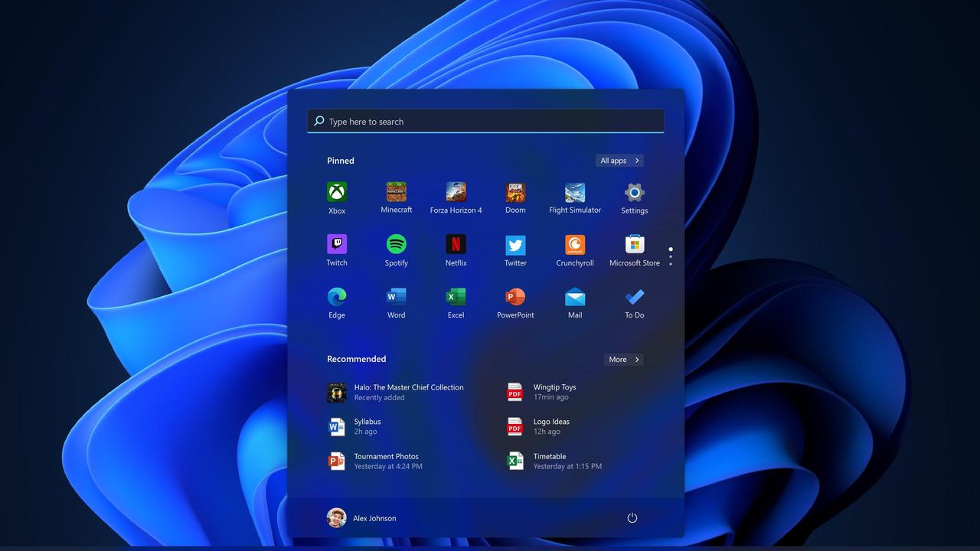This screenshot has width=980, height=551.
Task: Open Alex Johnson's profile picture
Action: [336, 518]
